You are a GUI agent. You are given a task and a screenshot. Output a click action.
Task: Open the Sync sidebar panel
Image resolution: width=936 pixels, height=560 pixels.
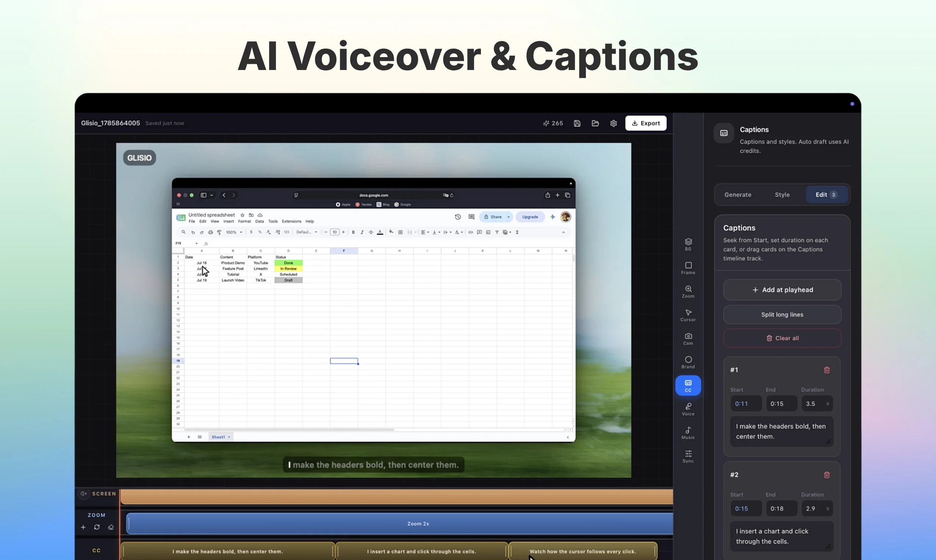click(x=688, y=456)
